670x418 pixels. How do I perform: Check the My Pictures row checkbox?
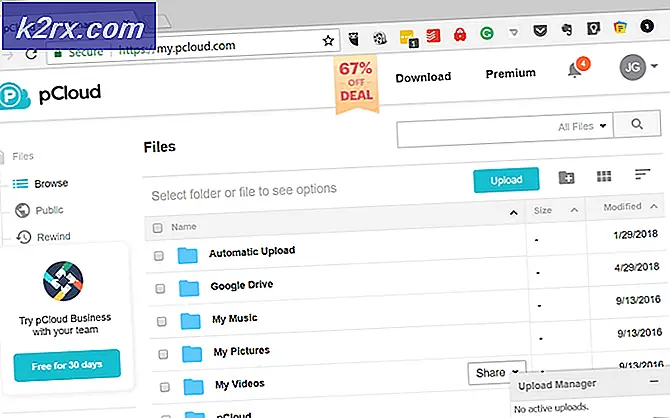[x=163, y=354]
